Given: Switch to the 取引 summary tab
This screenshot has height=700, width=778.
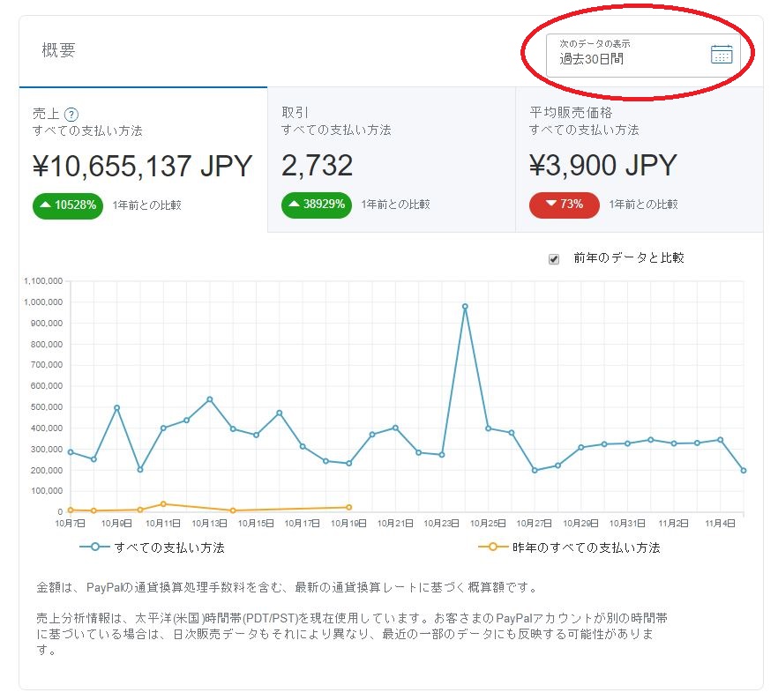Looking at the screenshot, I should [x=392, y=160].
